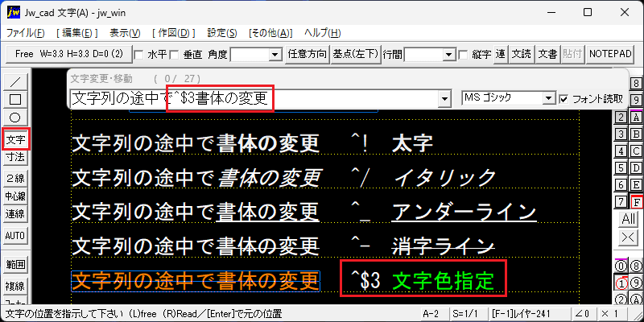Select the 連線 connected line tool

[x=15, y=214]
